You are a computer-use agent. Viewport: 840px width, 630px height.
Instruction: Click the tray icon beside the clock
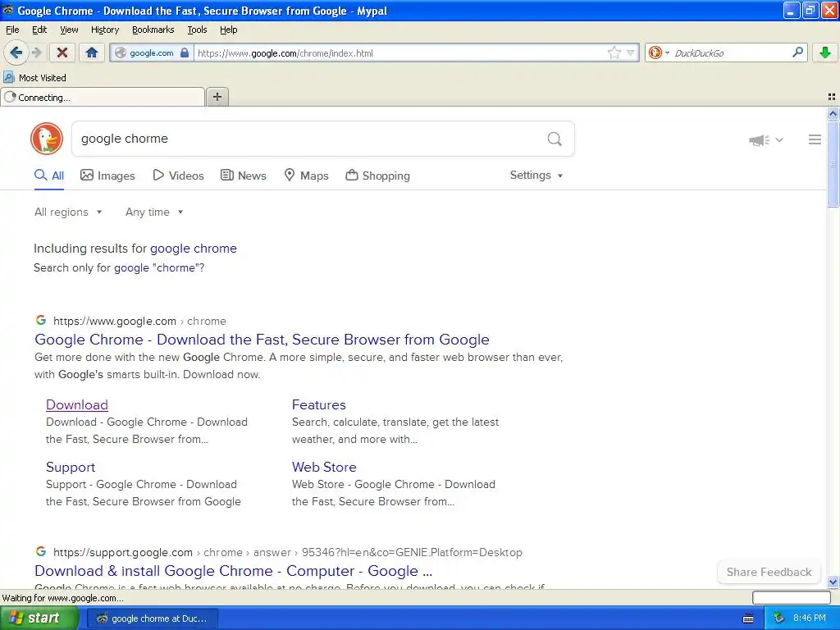tap(779, 619)
